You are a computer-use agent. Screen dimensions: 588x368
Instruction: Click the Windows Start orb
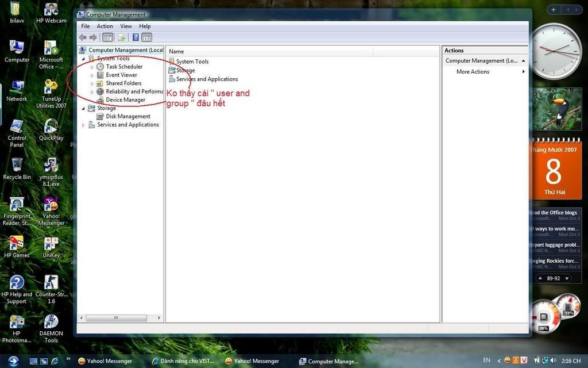tap(13, 361)
